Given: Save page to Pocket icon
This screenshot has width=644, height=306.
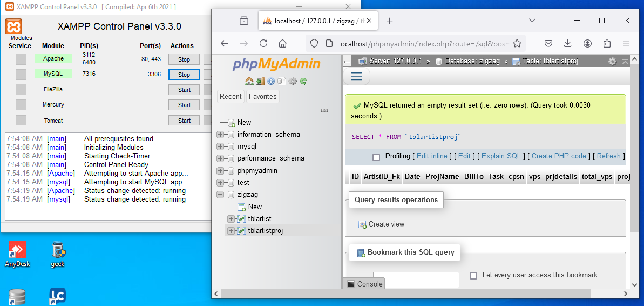Looking at the screenshot, I should [548, 44].
